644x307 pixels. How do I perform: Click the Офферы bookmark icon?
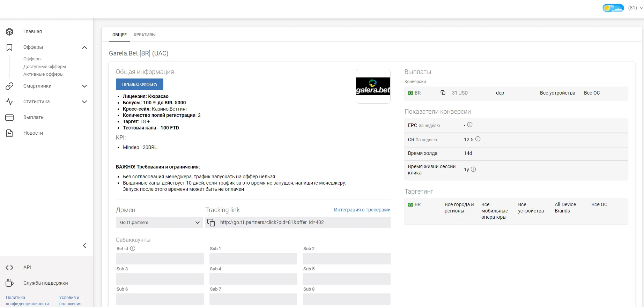pos(9,47)
